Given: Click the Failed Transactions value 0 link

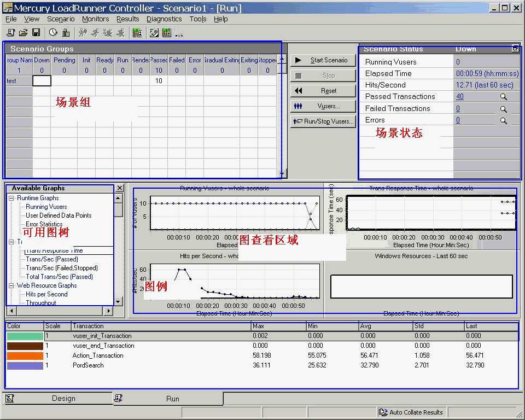Looking at the screenshot, I should [458, 108].
